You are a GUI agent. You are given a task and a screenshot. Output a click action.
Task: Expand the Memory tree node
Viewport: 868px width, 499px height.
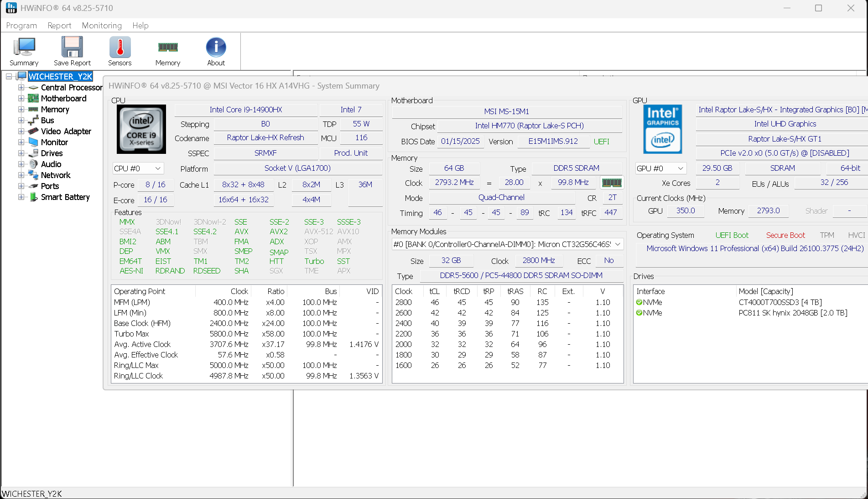click(x=21, y=110)
